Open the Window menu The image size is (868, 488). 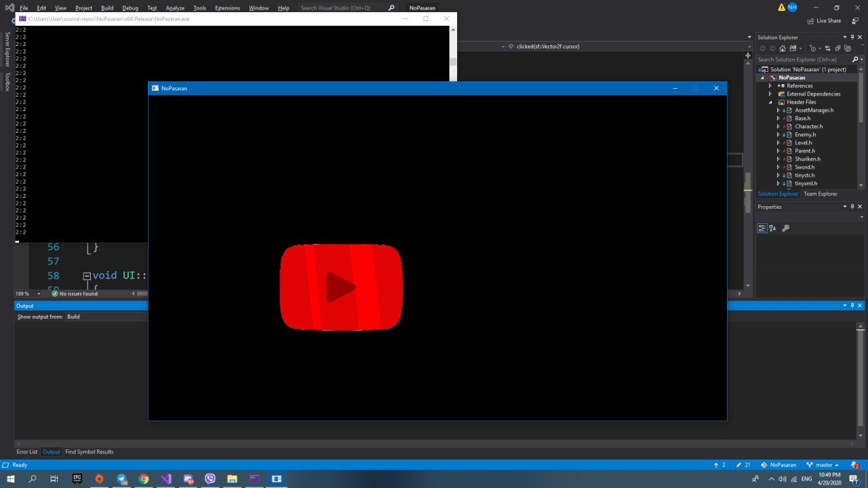pos(259,8)
